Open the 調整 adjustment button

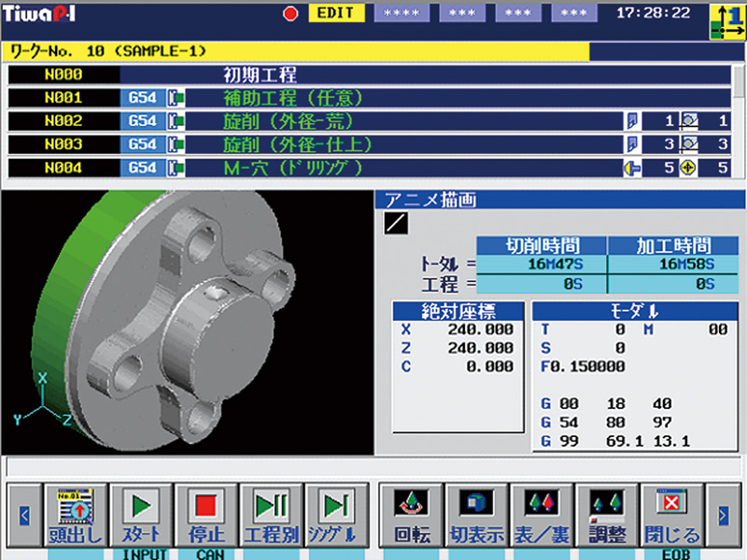point(607,514)
